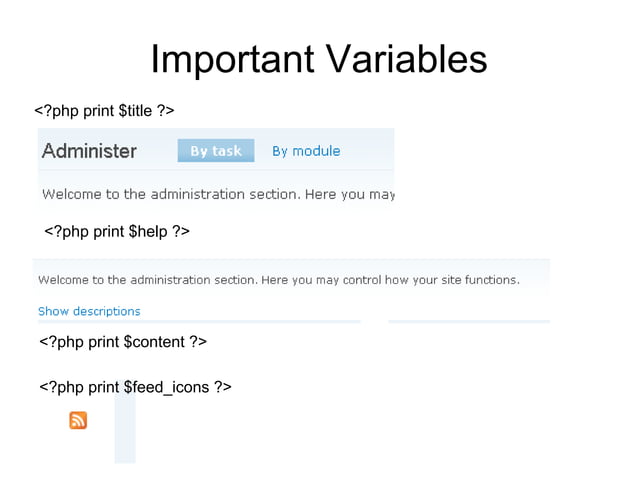This screenshot has width=638, height=478.
Task: Click the empty header area right of "By module"
Action: pyautogui.click(x=370, y=151)
